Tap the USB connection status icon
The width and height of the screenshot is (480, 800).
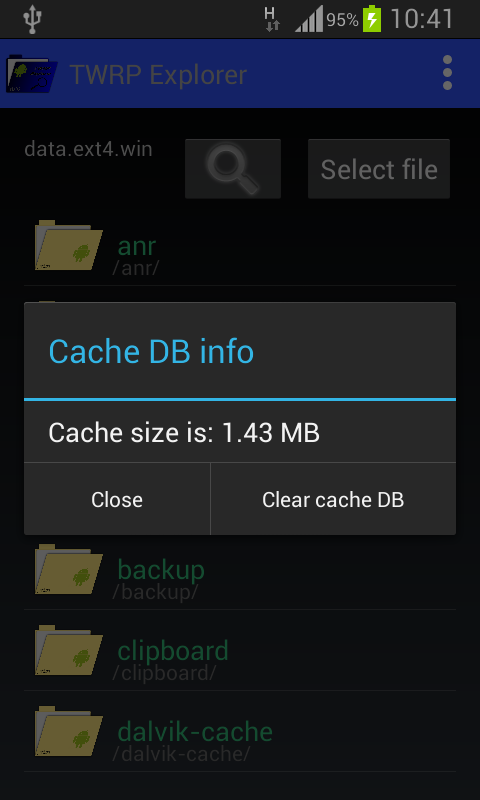tap(32, 19)
